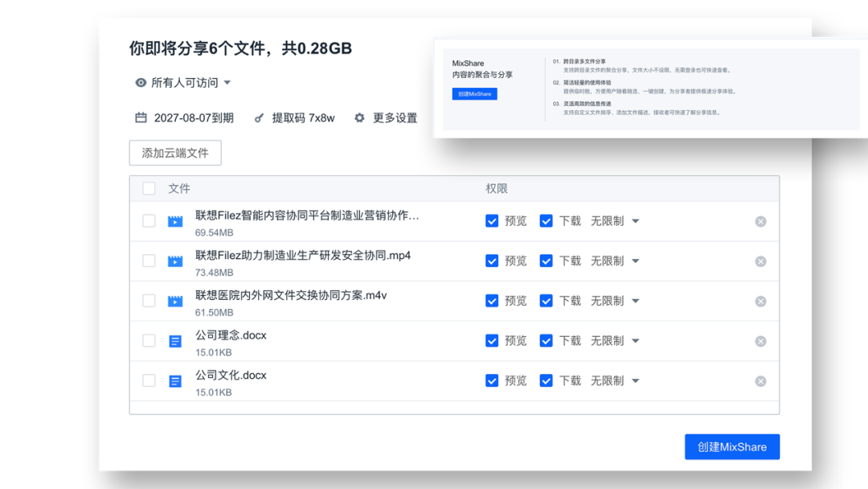This screenshot has height=489, width=868.
Task: Click the key icon next to 提取码
Action: point(259,118)
